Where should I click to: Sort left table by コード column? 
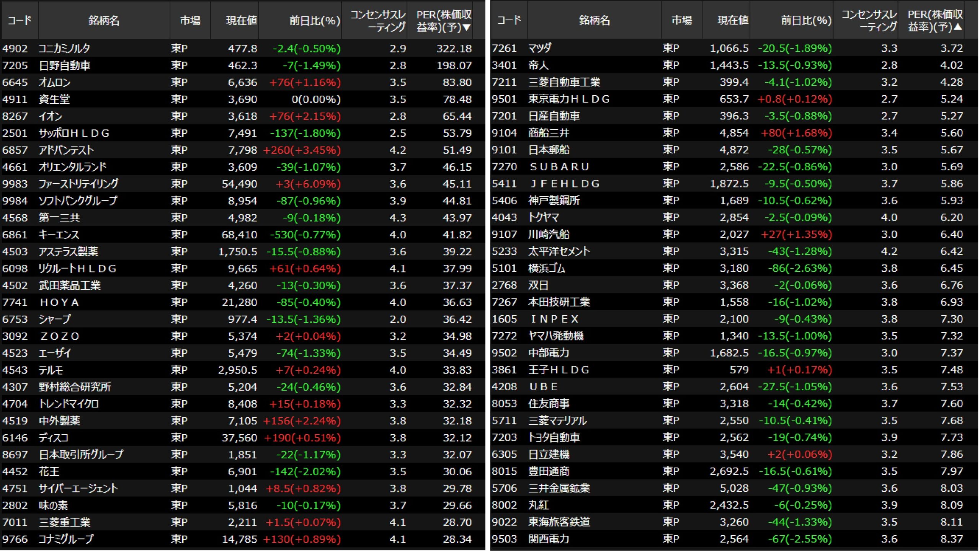[x=20, y=20]
